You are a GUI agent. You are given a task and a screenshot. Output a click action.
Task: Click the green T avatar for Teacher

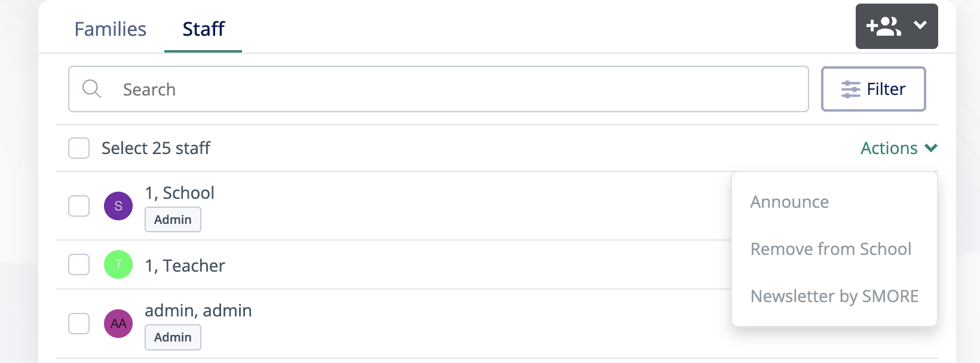(118, 264)
